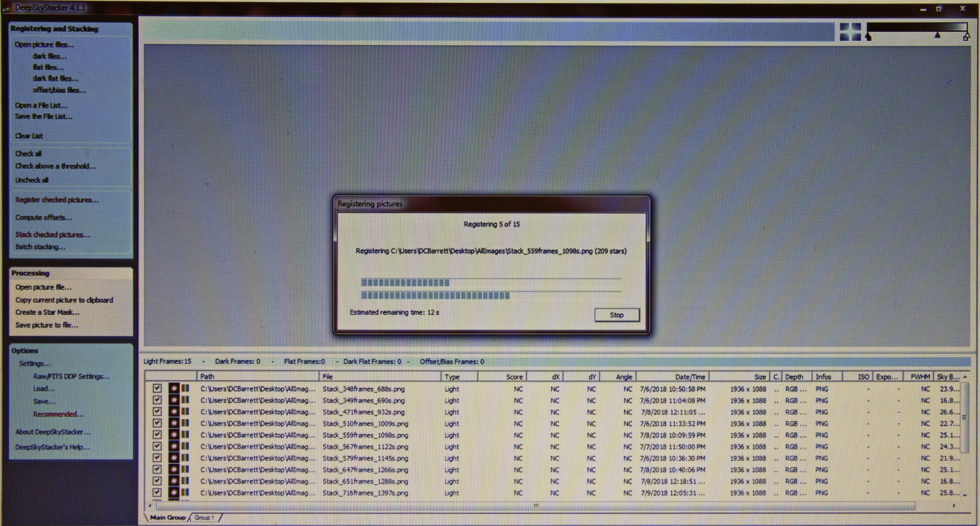The width and height of the screenshot is (980, 526).
Task: Open Raw/FITS DDP Settings
Action: pos(72,376)
